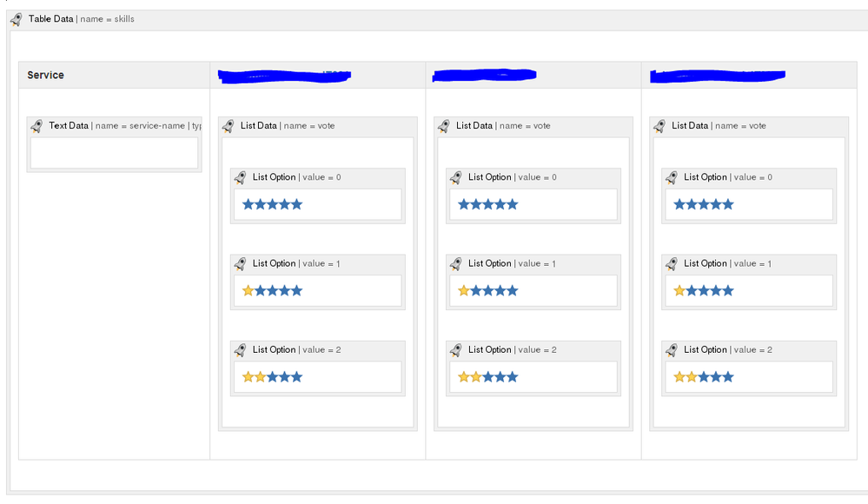Click the all-blue star rating in first column value 0
This screenshot has width=868, height=504.
(x=272, y=204)
